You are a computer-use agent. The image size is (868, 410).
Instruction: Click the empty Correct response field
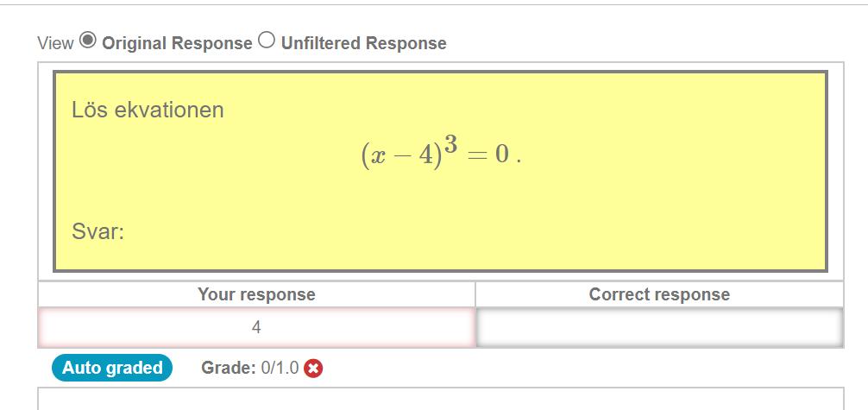click(659, 328)
